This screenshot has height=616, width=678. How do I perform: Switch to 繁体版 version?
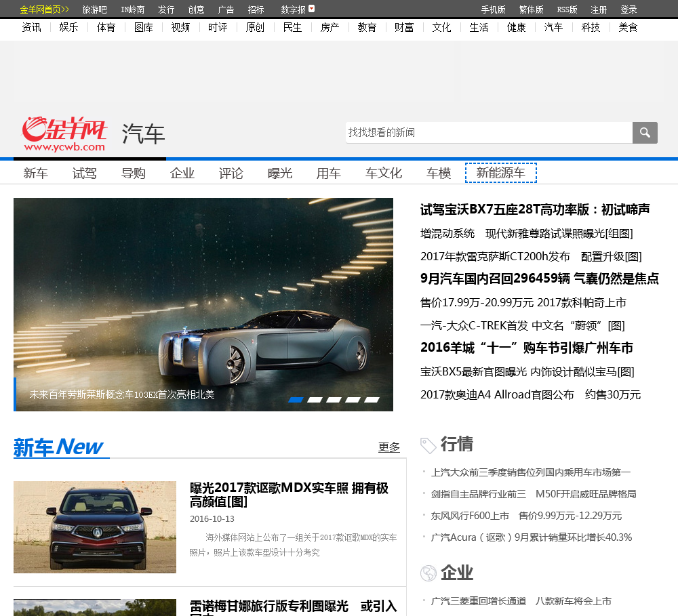point(531,9)
